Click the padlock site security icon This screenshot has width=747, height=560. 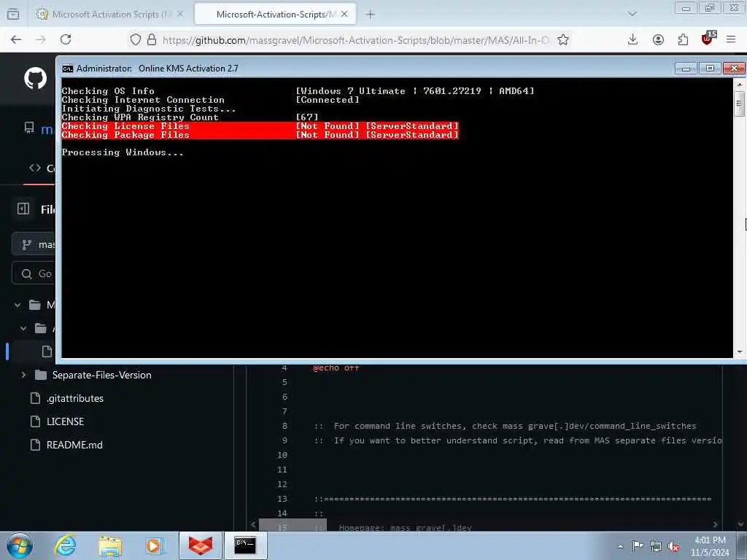(x=152, y=39)
